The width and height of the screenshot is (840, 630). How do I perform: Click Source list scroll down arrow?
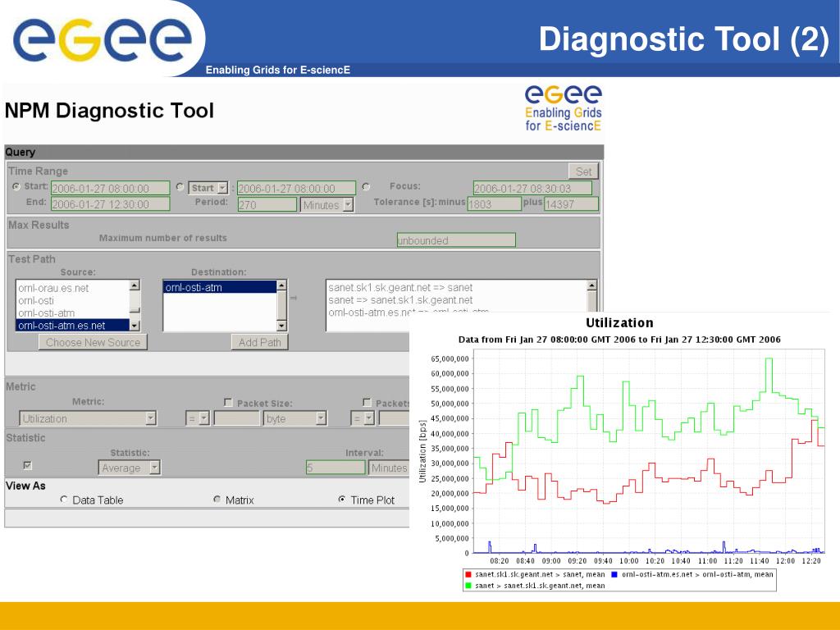[x=135, y=325]
